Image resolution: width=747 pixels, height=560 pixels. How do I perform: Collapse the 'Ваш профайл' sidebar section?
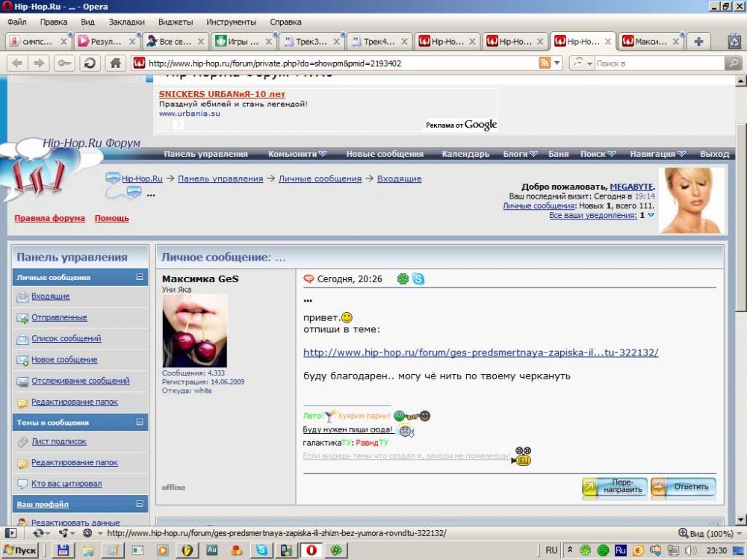[x=140, y=503]
